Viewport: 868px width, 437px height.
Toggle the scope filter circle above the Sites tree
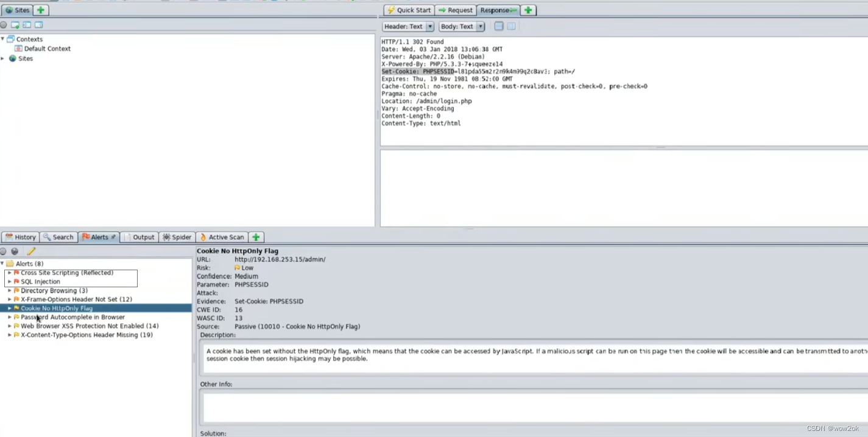pos(4,24)
